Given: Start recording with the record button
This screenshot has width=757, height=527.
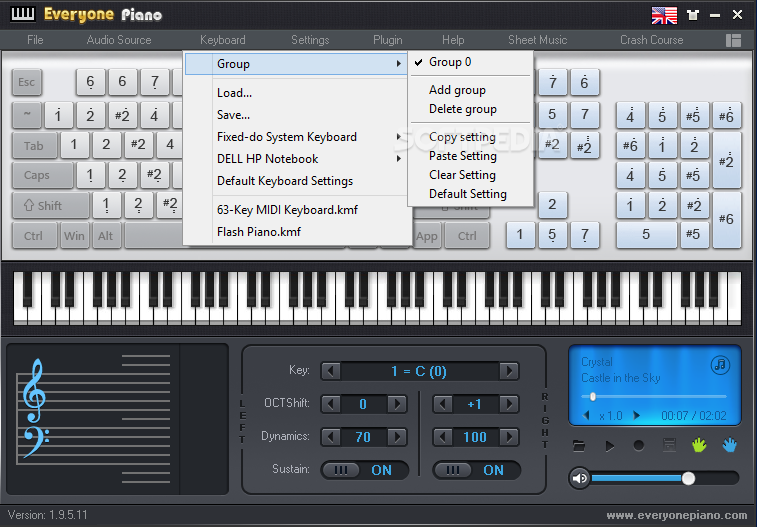Looking at the screenshot, I should point(639,445).
